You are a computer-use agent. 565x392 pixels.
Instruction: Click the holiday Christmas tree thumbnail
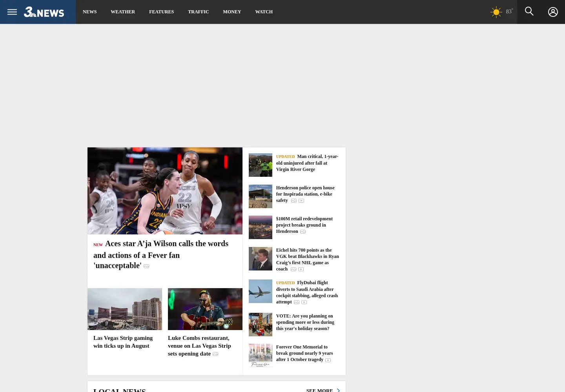(x=261, y=325)
